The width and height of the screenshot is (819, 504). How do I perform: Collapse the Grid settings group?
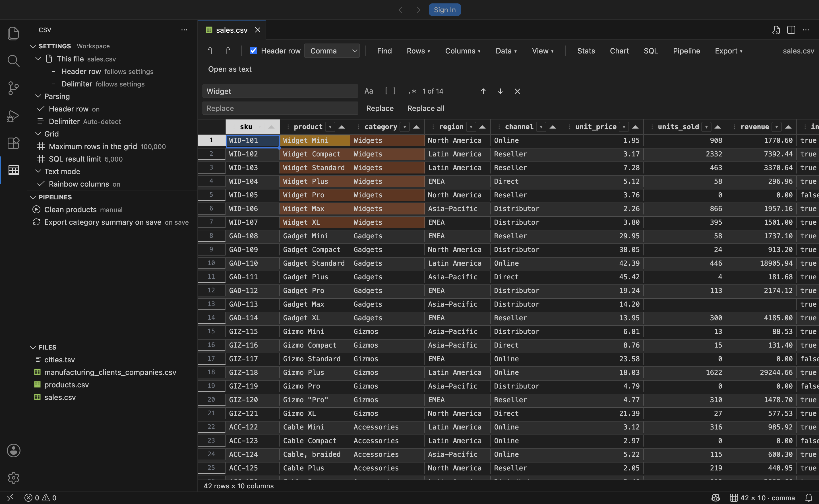point(38,133)
